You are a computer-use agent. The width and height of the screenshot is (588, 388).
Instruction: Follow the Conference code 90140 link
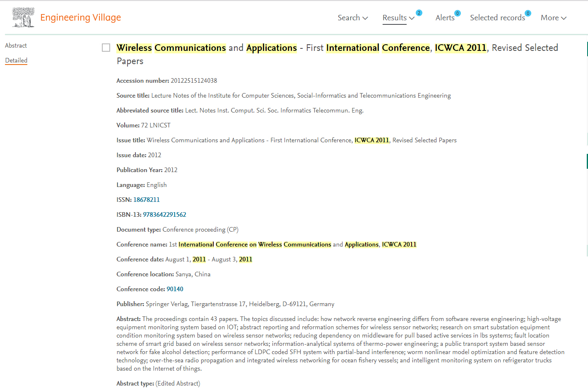(175, 289)
